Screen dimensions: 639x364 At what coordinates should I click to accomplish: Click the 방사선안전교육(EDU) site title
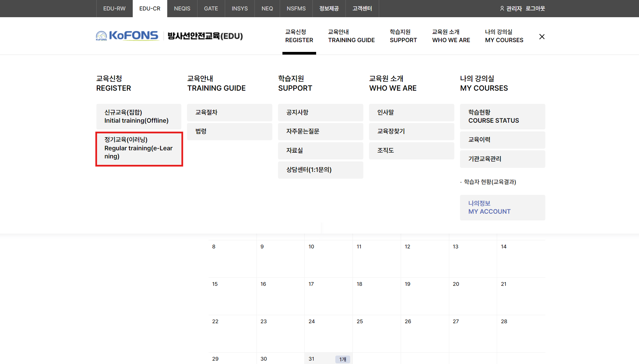coord(205,36)
